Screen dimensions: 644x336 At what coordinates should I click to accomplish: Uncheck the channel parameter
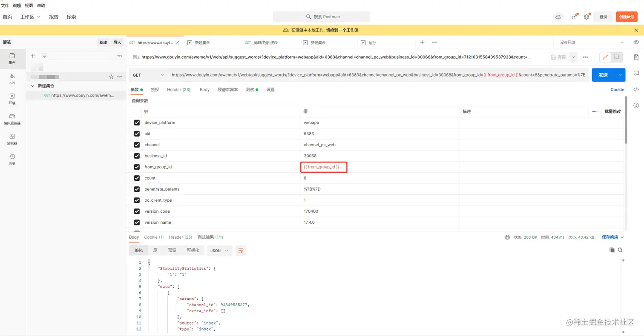[x=137, y=145]
